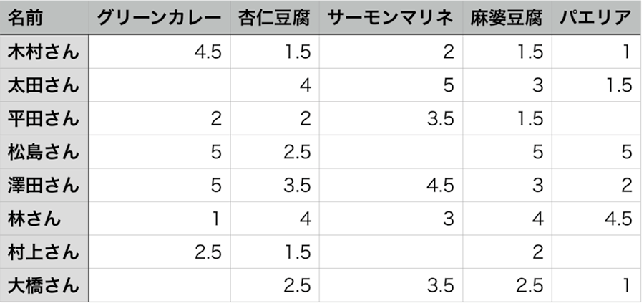Select the サーモンマリネ column header
Image resolution: width=644 pixels, height=306 pixels.
(391, 18)
